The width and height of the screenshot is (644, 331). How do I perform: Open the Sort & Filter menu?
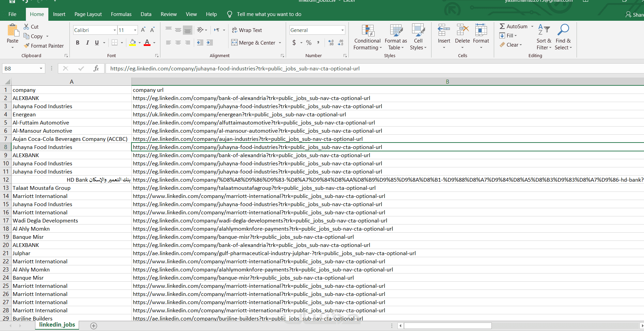point(544,37)
